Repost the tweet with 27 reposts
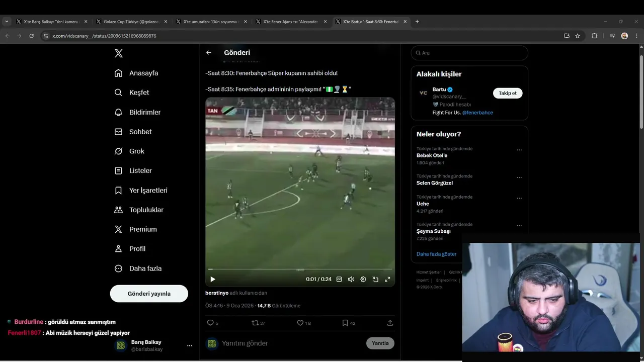Image resolution: width=644 pixels, height=362 pixels. [x=255, y=323]
